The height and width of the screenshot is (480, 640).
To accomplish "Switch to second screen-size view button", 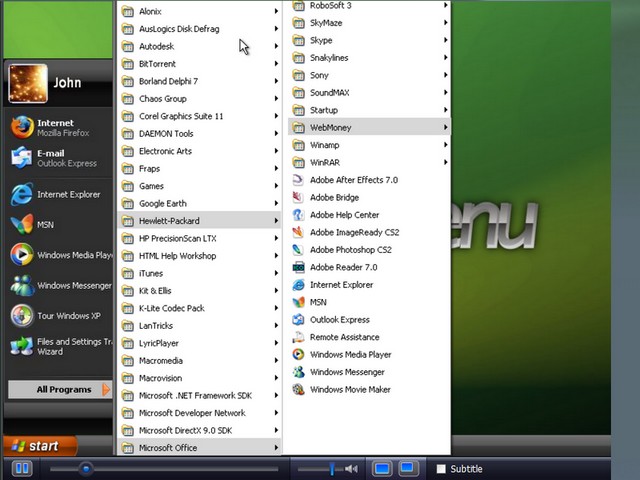I will pyautogui.click(x=408, y=469).
